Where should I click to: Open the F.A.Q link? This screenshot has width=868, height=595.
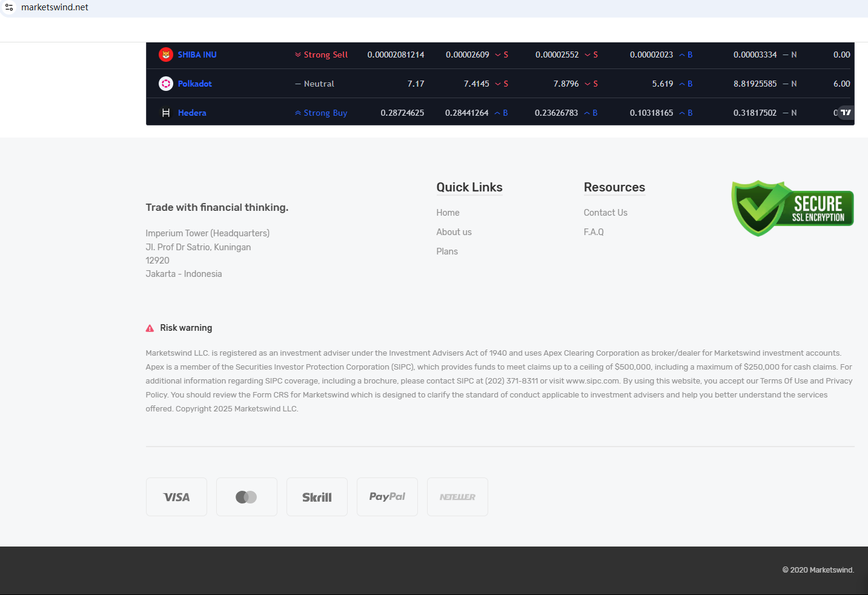tap(594, 232)
